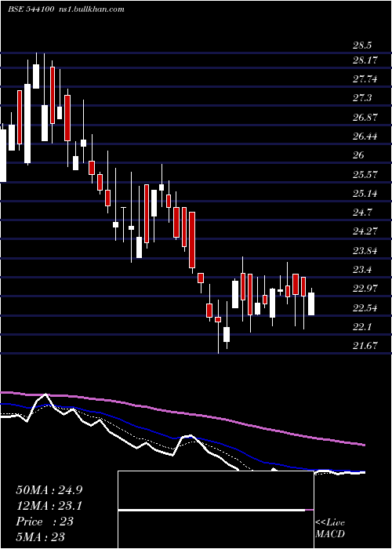
Task: Click the Price : 23 readout
Action: click(45, 522)
